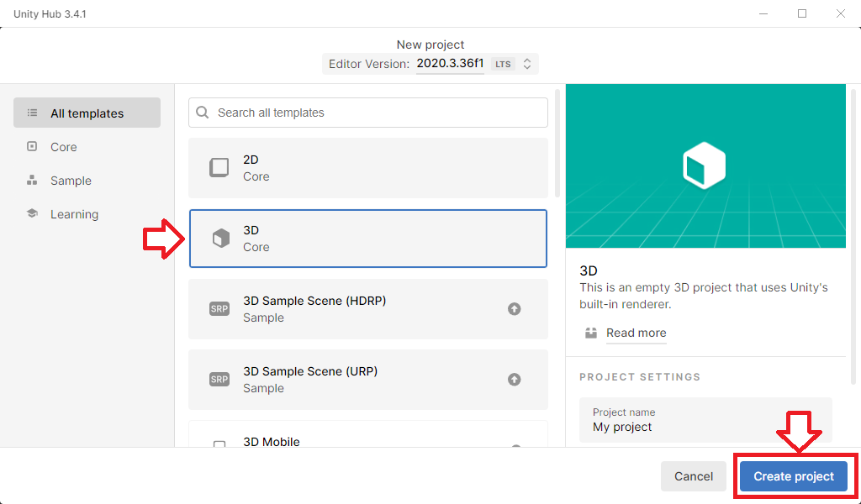The height and width of the screenshot is (504, 861).
Task: Open the Learning templates category
Action: [x=74, y=214]
